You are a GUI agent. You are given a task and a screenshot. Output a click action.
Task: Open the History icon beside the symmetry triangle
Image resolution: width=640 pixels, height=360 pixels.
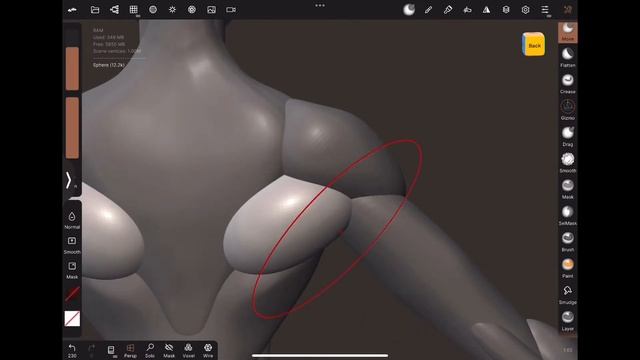[x=467, y=10]
